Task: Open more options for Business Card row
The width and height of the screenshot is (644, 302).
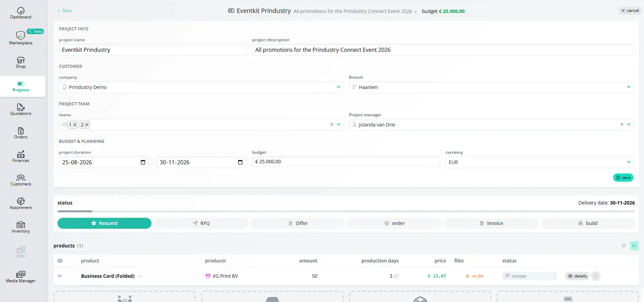Action: 596,276
